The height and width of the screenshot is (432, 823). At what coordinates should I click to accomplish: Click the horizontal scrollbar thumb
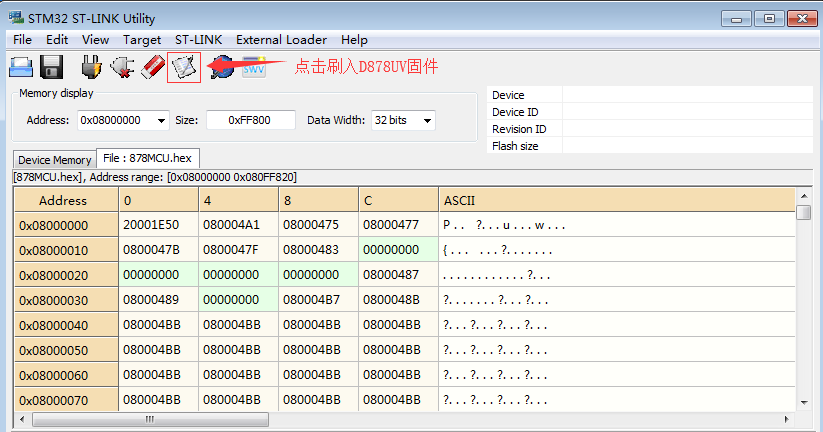(x=151, y=419)
